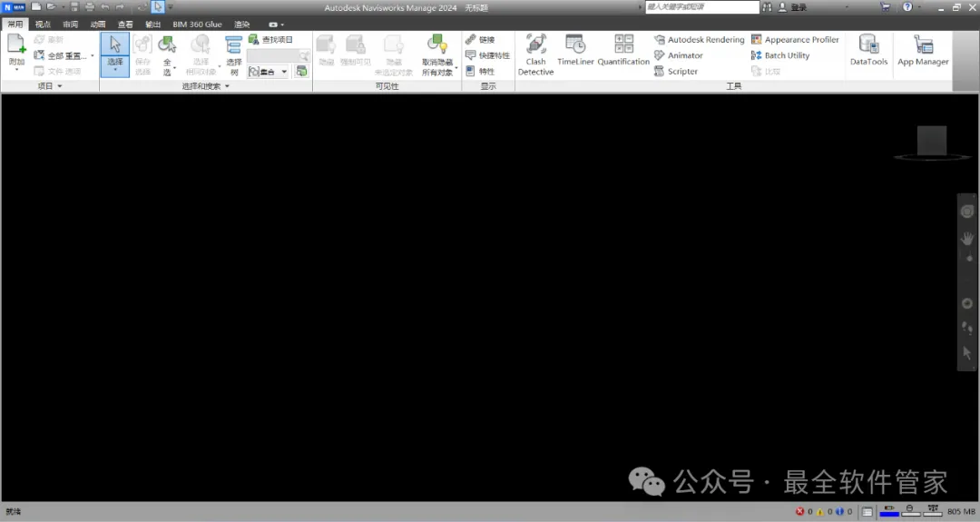The height and width of the screenshot is (522, 980).
Task: Open DataTools
Action: point(868,50)
